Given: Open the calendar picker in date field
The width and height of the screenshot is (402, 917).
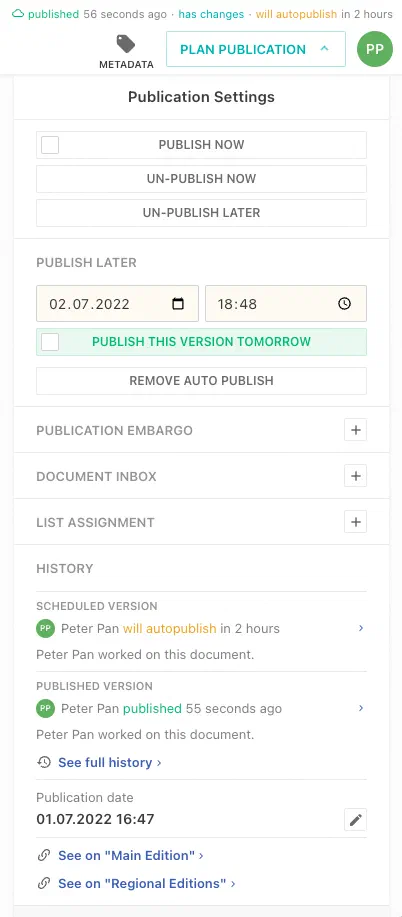Looking at the screenshot, I should (178, 304).
